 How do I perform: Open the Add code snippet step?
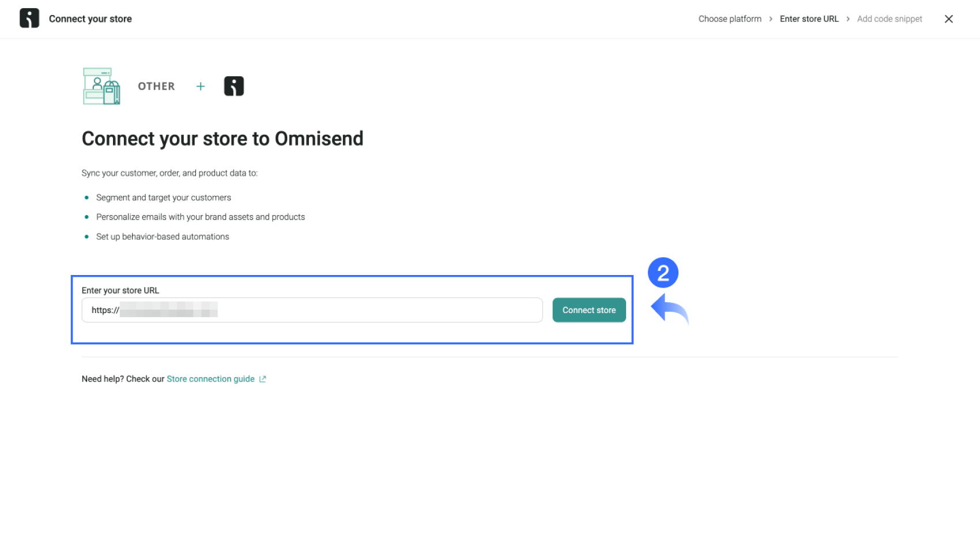click(889, 18)
